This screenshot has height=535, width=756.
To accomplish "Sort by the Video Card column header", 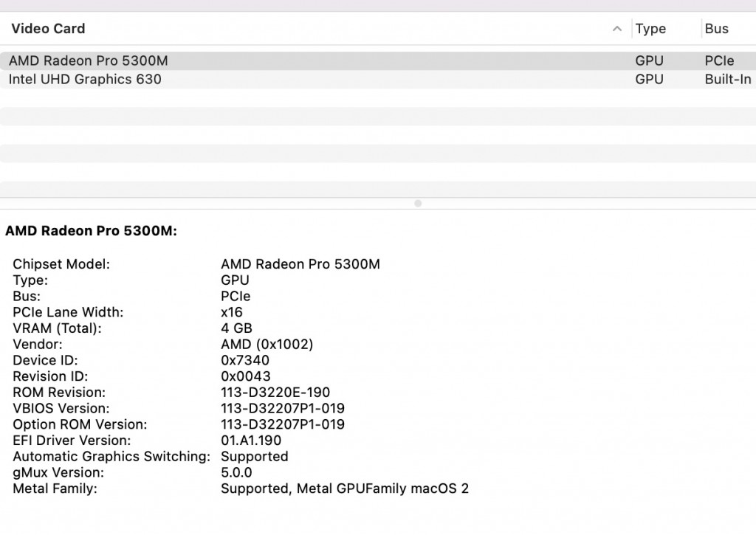I will [48, 29].
